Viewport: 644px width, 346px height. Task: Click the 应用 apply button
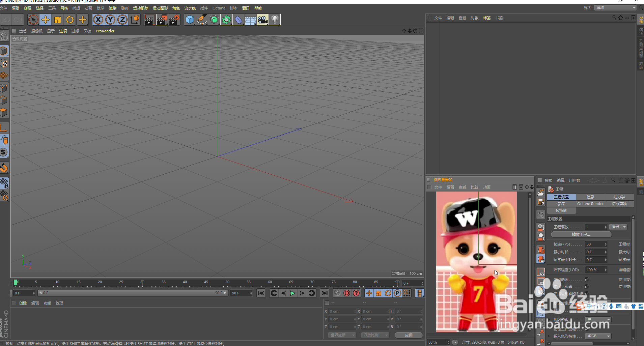[x=409, y=335]
